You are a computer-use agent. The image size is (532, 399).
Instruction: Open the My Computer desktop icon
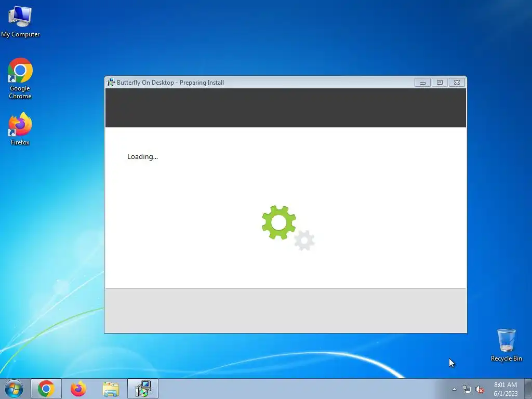(20, 21)
